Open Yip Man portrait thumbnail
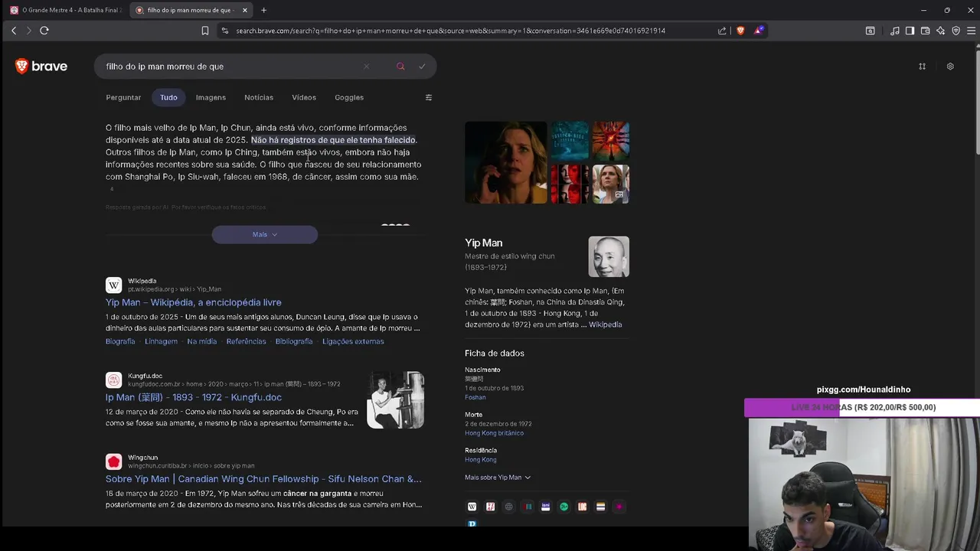Image resolution: width=980 pixels, height=551 pixels. coord(609,256)
